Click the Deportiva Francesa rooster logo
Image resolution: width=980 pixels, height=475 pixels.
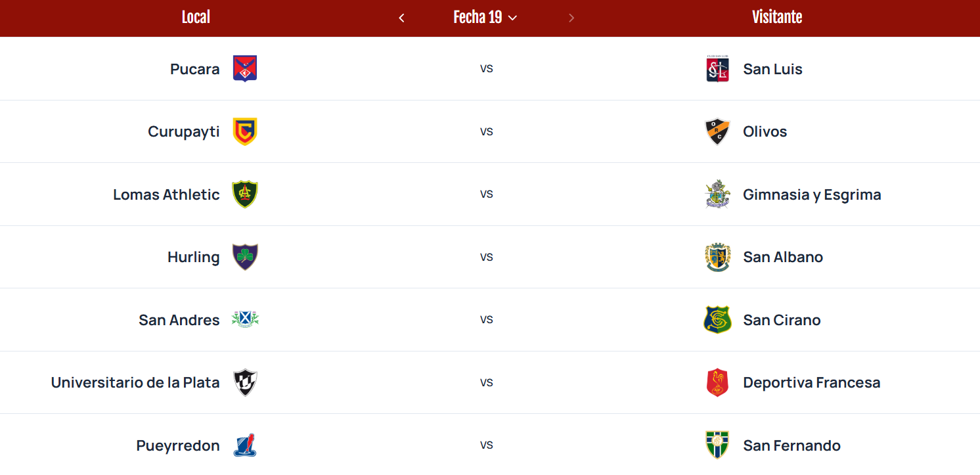[x=717, y=382]
